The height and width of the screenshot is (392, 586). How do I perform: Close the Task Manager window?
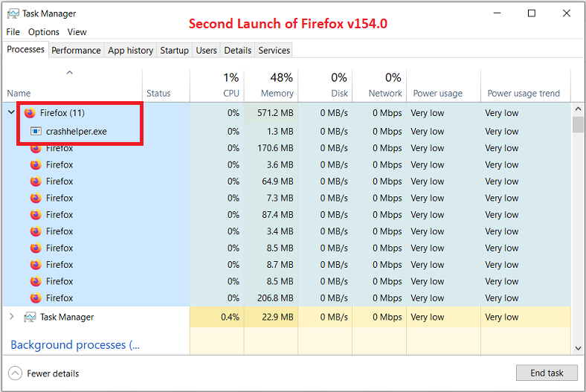point(566,13)
